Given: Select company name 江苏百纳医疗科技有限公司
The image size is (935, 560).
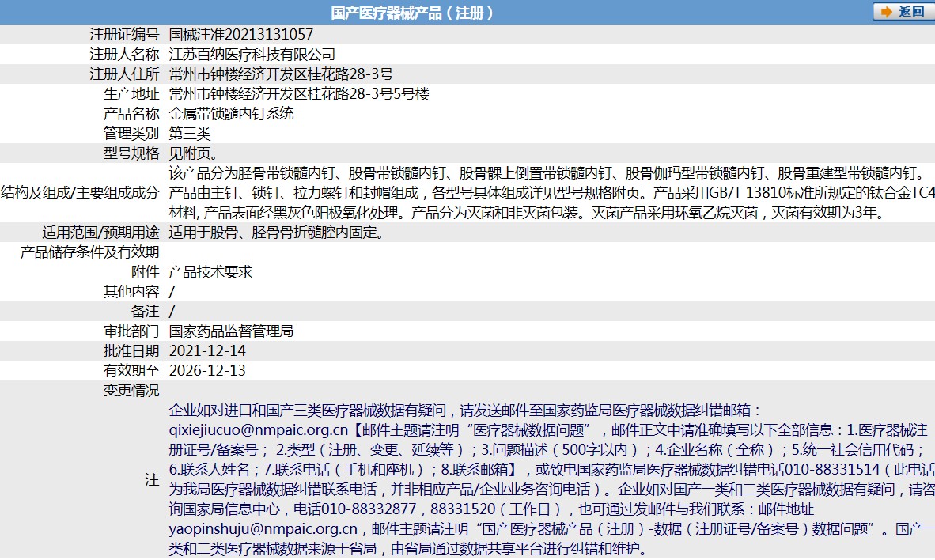Looking at the screenshot, I should (x=252, y=55).
